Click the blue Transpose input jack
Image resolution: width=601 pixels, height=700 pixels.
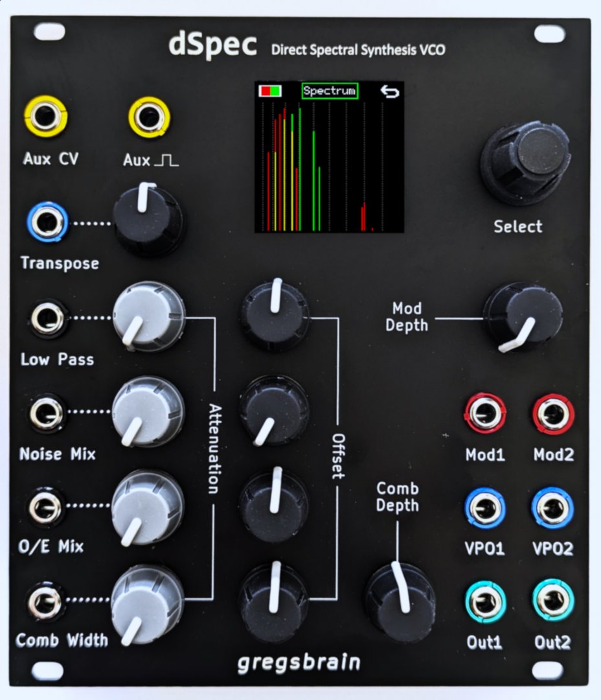click(47, 224)
